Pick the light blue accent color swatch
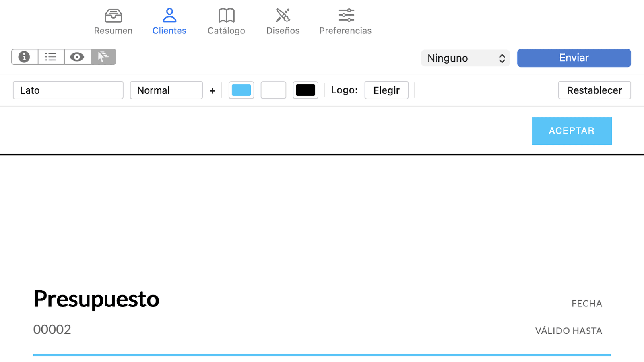This screenshot has height=362, width=644. point(241,90)
